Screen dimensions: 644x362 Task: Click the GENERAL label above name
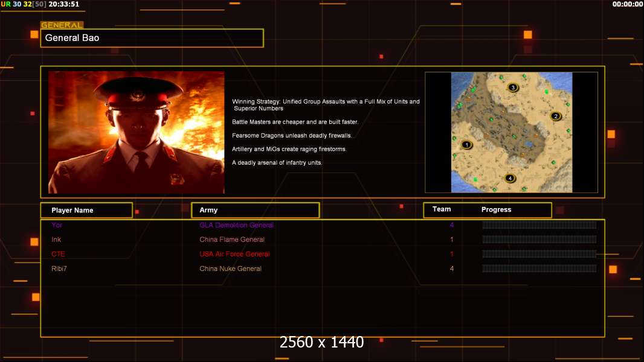(x=62, y=25)
